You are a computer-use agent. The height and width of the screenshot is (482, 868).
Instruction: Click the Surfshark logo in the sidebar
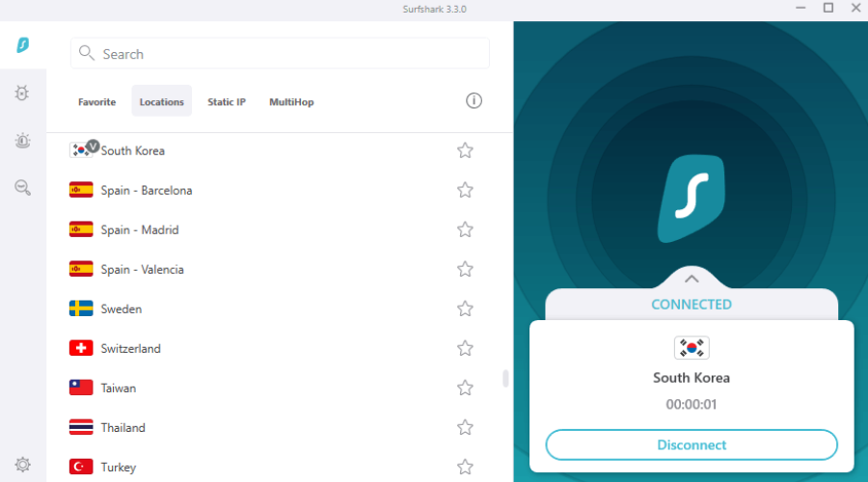(22, 45)
